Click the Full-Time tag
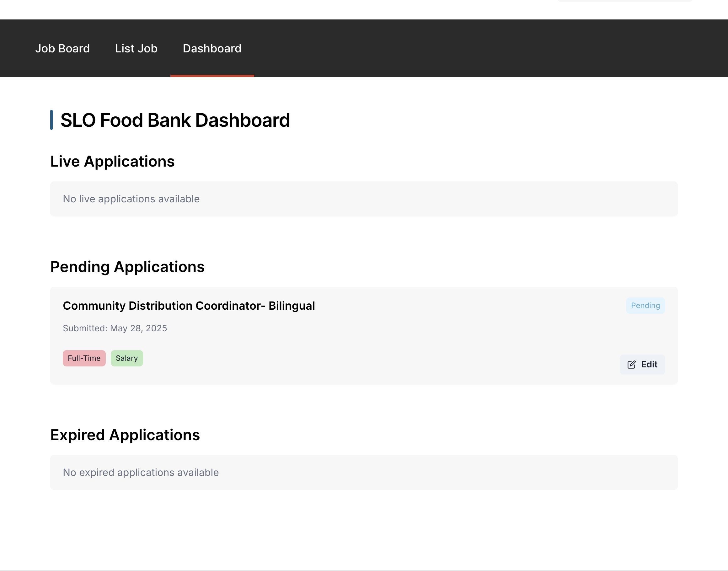This screenshot has width=728, height=571. click(84, 358)
